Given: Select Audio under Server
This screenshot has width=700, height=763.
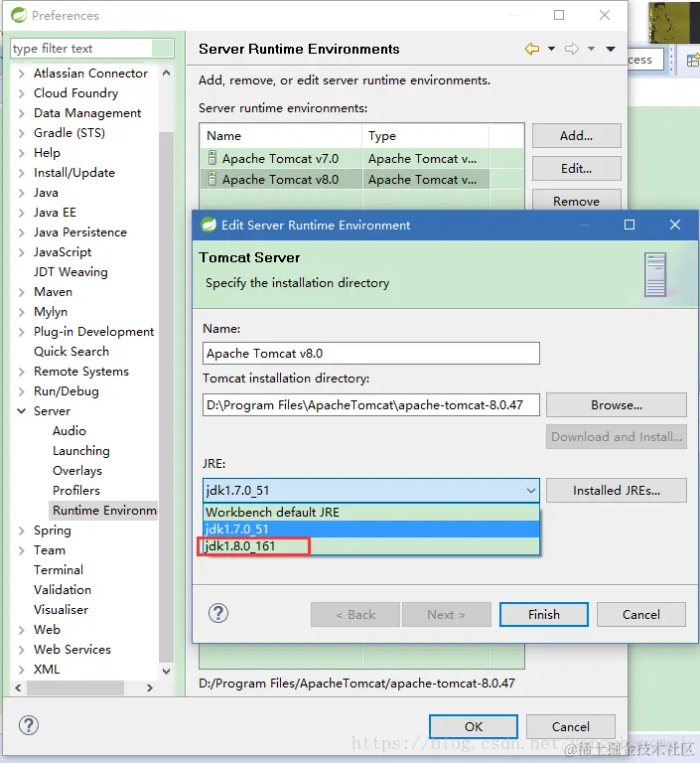Looking at the screenshot, I should pos(70,430).
